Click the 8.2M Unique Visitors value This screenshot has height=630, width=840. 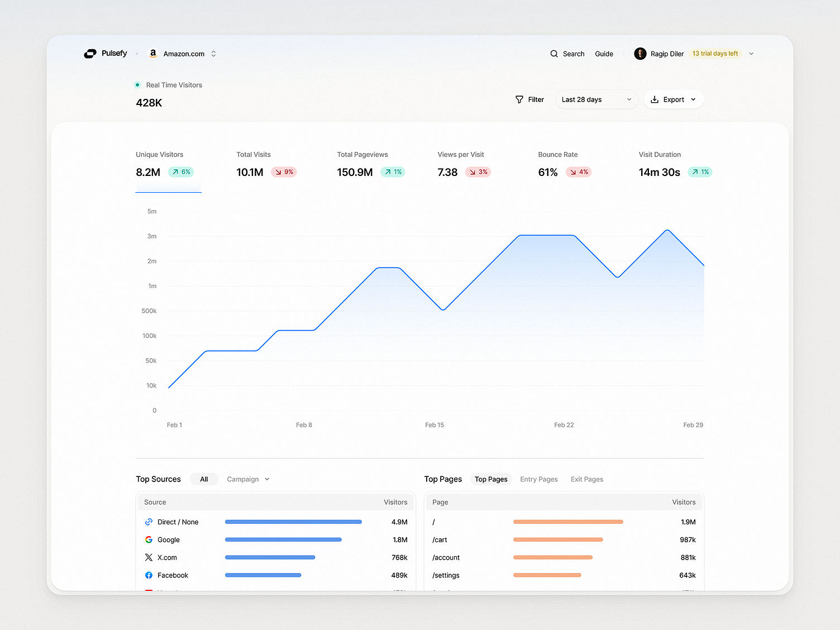148,172
